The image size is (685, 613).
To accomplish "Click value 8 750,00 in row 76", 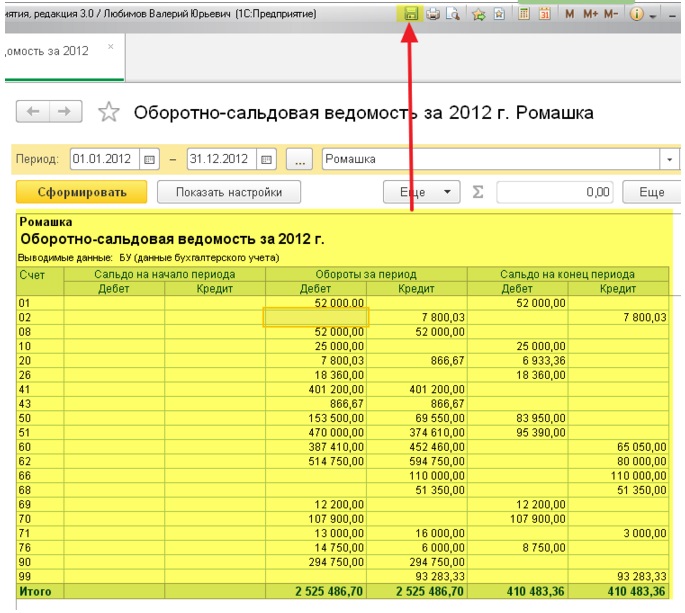I will (x=543, y=548).
